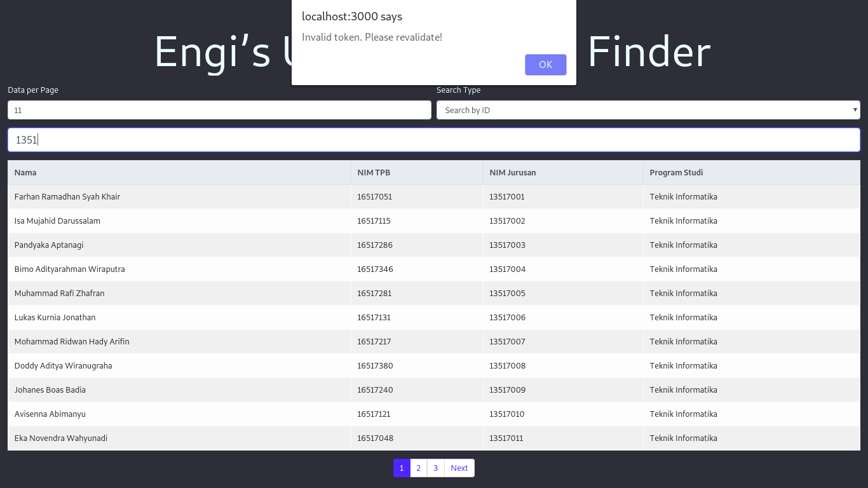Click the NIM Jurusan cell 13517005
The image size is (868, 488).
(x=506, y=293)
